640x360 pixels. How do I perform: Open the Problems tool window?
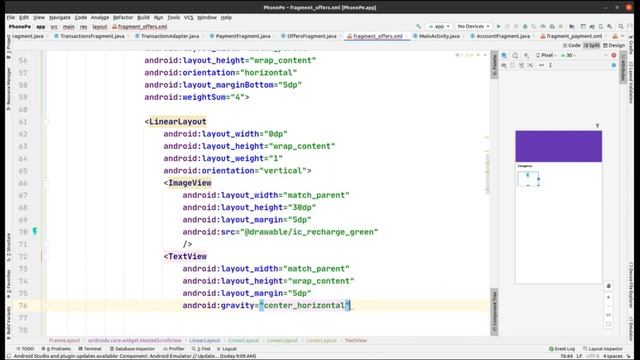tap(56, 349)
